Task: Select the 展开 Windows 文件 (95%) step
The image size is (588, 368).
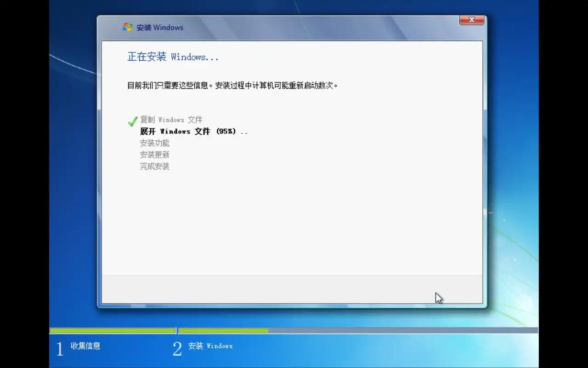Action: (194, 131)
